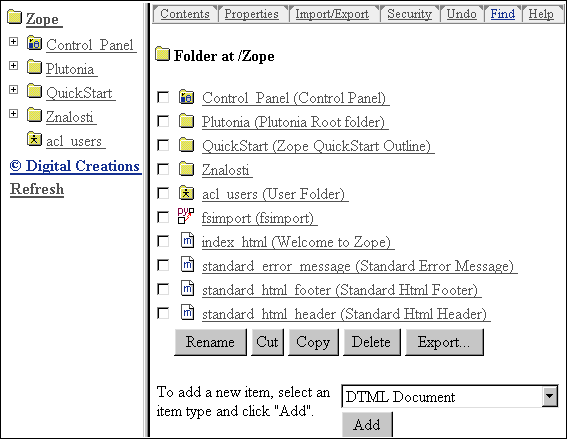This screenshot has height=440, width=568.
Task: Tick the checkbox for standard_error_message
Action: point(163,265)
